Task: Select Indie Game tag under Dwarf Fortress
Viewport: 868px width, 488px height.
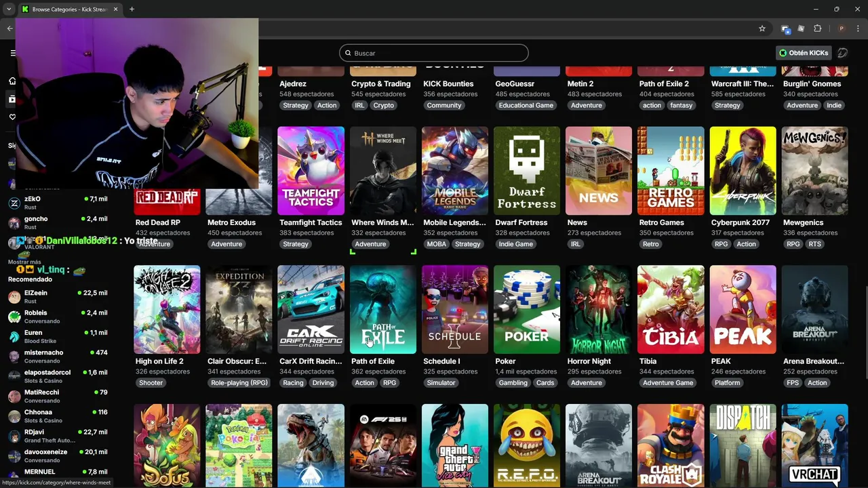Action: point(516,244)
